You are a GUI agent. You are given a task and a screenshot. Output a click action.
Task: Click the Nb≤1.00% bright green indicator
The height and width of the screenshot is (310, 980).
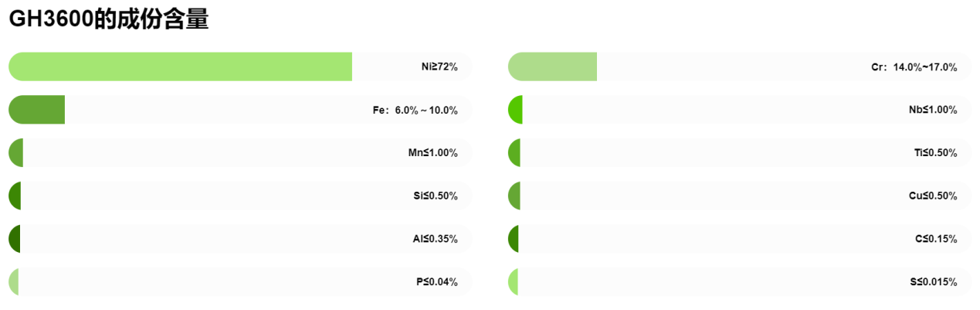tap(516, 110)
